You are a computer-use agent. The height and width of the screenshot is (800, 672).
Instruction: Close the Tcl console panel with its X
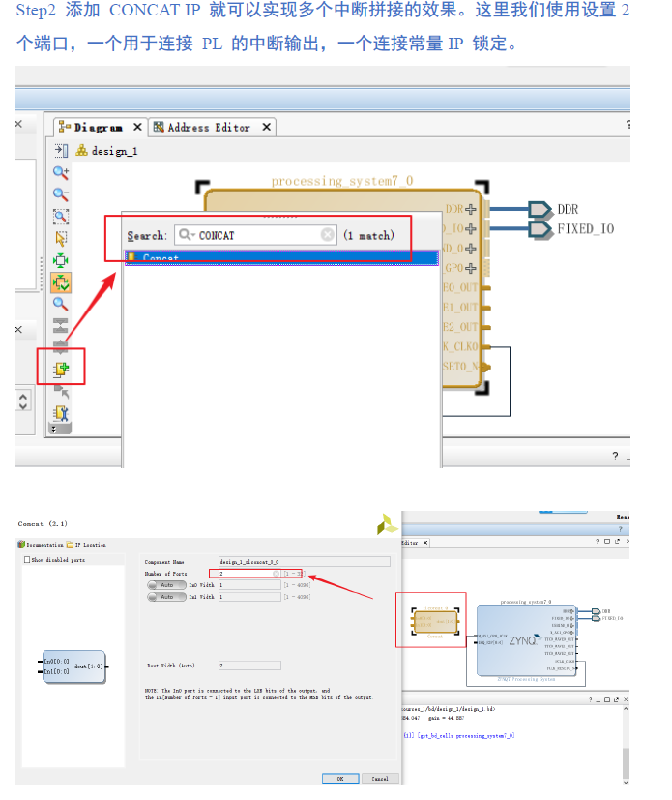626,700
